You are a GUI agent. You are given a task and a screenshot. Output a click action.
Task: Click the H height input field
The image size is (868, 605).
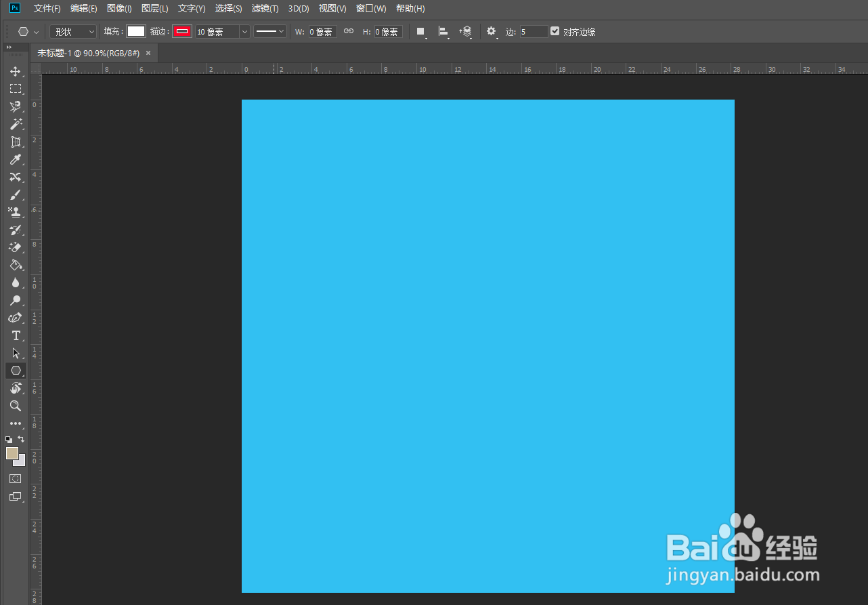[x=389, y=31]
